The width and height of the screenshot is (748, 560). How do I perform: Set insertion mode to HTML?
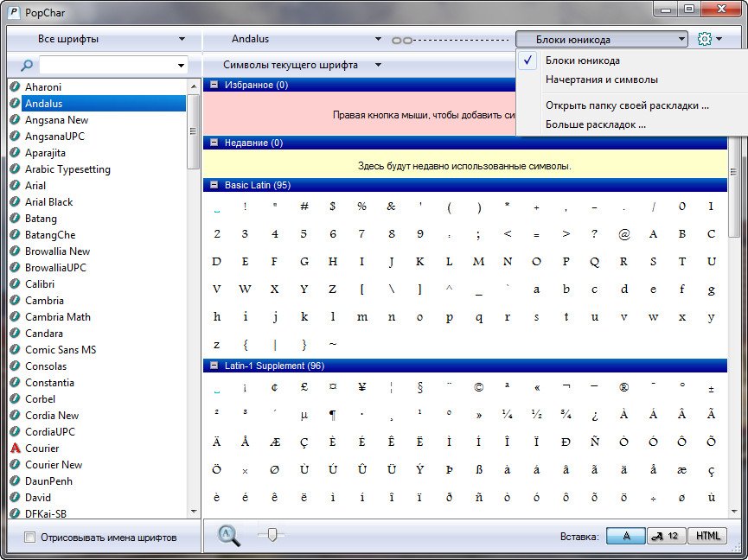click(707, 536)
